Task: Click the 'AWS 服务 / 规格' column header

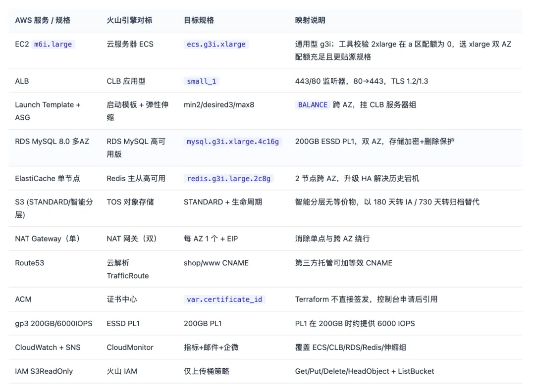Action: click(43, 20)
